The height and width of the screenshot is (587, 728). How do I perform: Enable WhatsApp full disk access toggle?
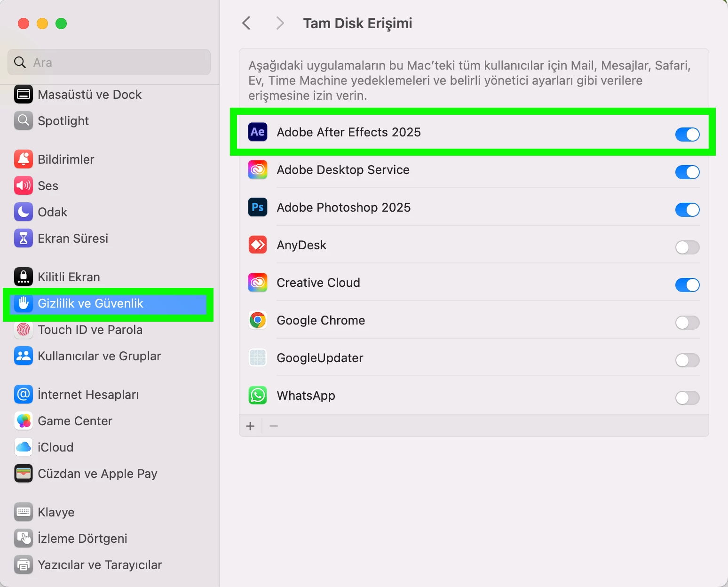pos(687,398)
